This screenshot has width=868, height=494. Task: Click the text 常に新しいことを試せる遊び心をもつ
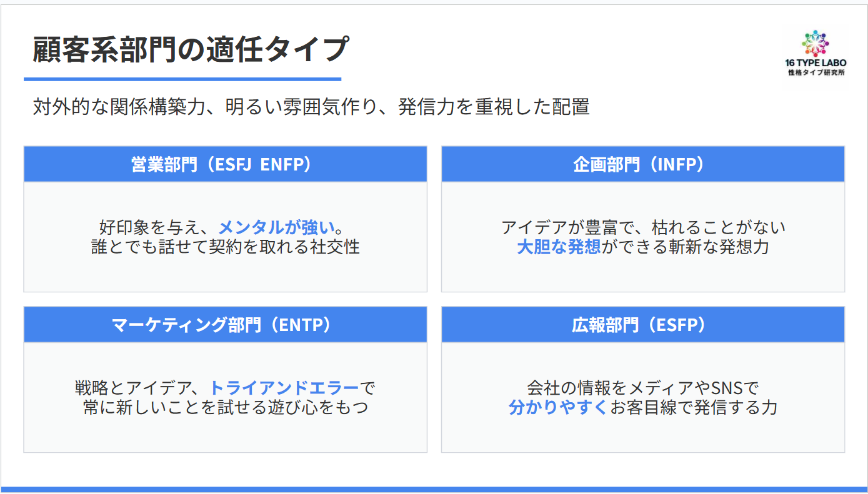pyautogui.click(x=225, y=408)
